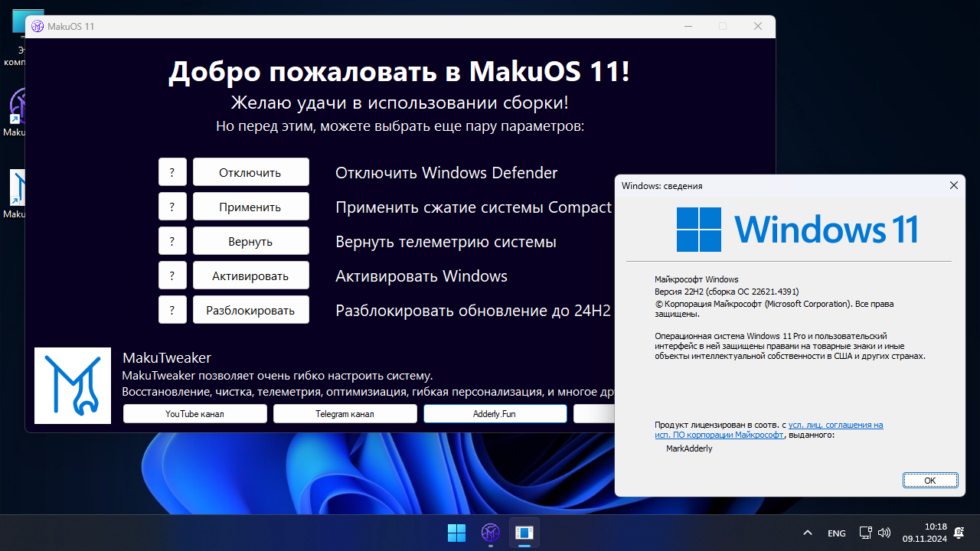Open notification bell in tray
The image size is (980, 551).
click(x=959, y=533)
